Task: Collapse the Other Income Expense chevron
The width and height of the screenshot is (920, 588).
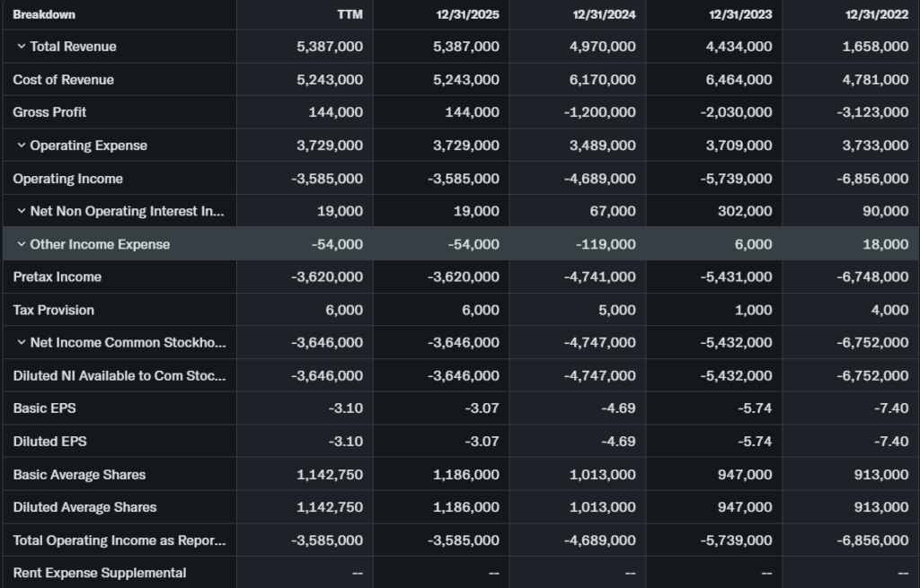Action: tap(21, 244)
